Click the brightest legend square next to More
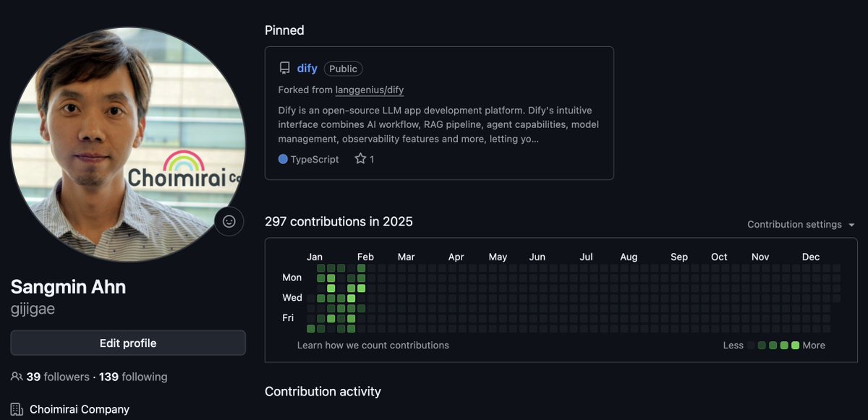Viewport: 868px width, 420px height. point(795,346)
